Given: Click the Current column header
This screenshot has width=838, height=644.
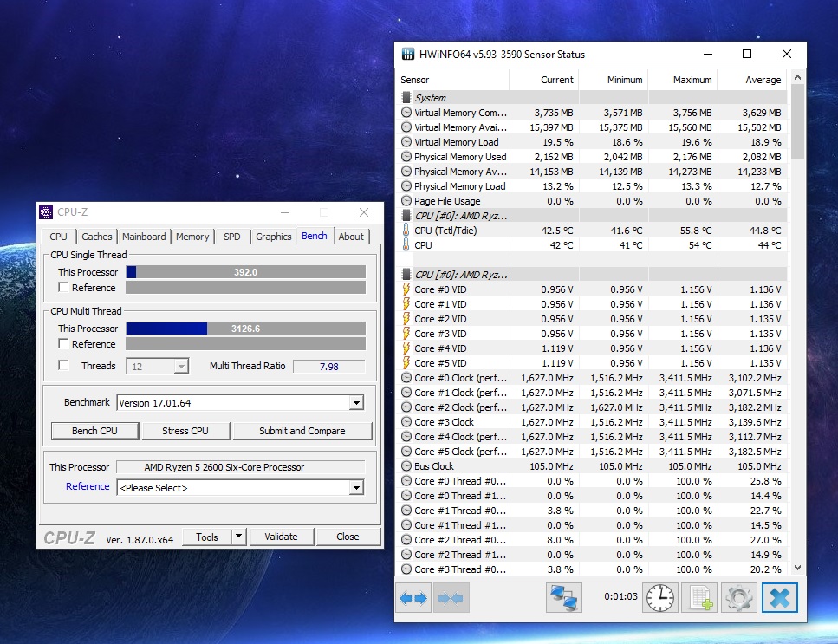Looking at the screenshot, I should click(x=543, y=80).
